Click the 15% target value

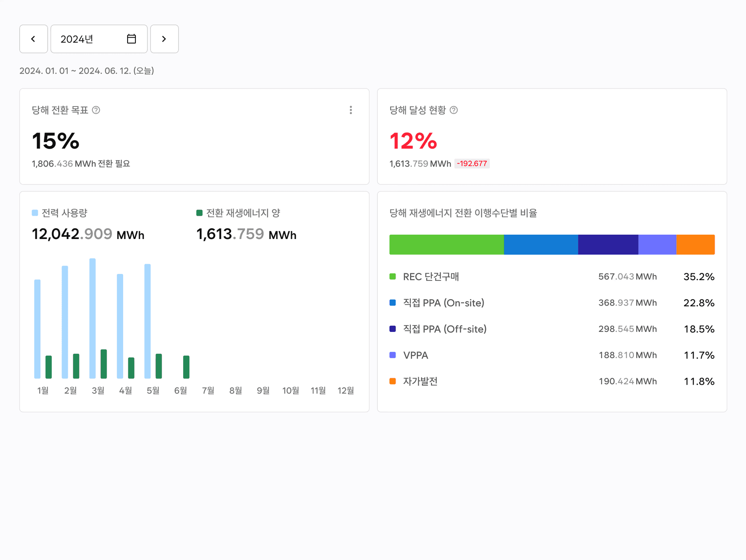pyautogui.click(x=56, y=141)
